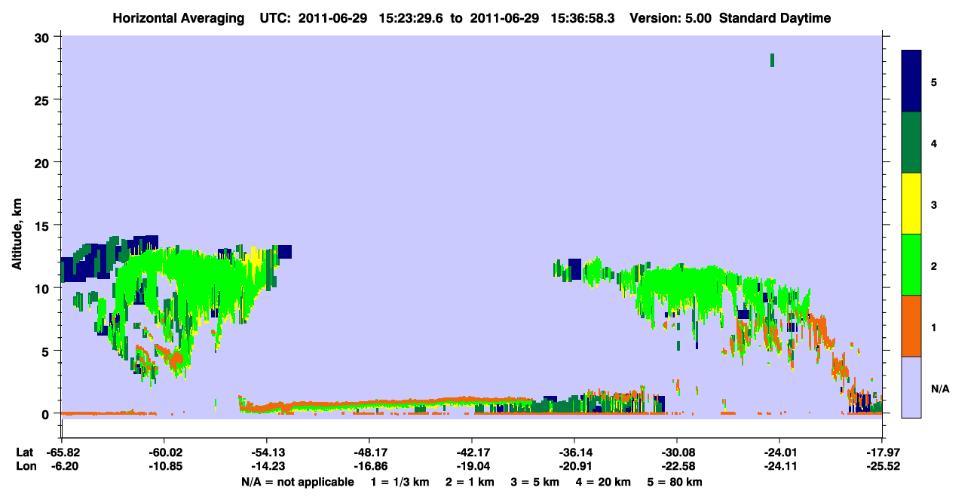This screenshot has height=503, width=980.
Task: Click the colorbar label '5'
Action: pyautogui.click(x=934, y=81)
